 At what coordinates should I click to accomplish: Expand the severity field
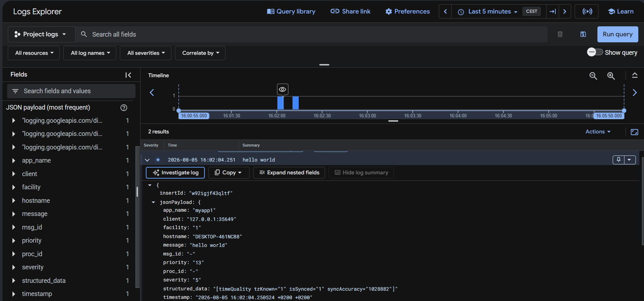(14, 267)
